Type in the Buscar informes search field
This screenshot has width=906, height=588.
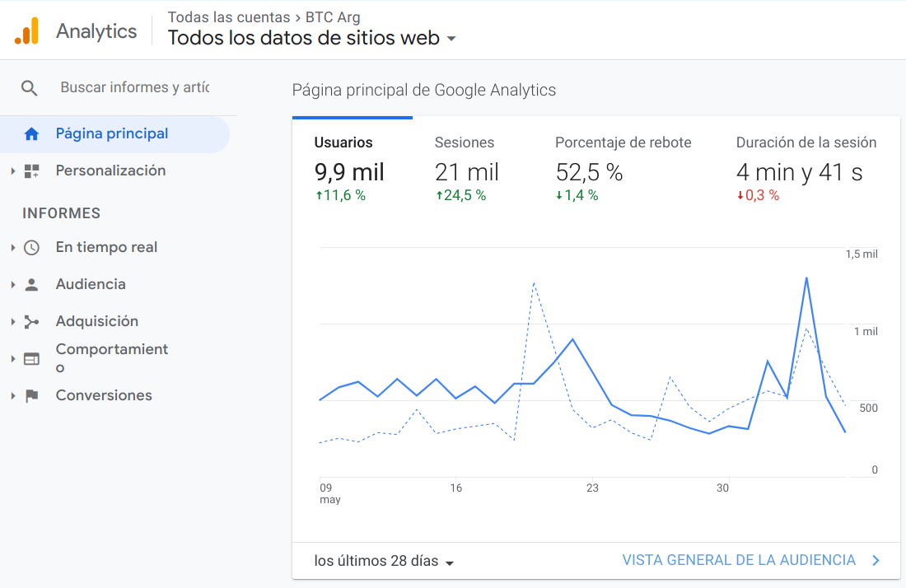pyautogui.click(x=135, y=87)
